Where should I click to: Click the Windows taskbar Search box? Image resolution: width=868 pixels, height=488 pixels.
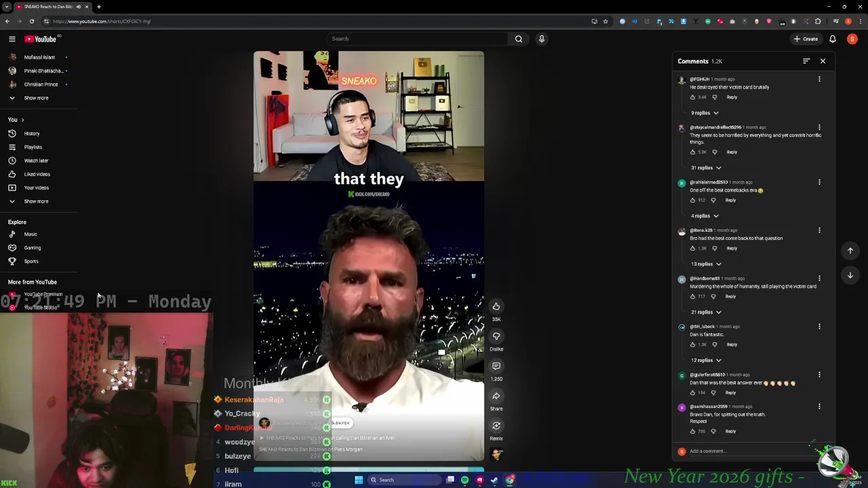[404, 480]
